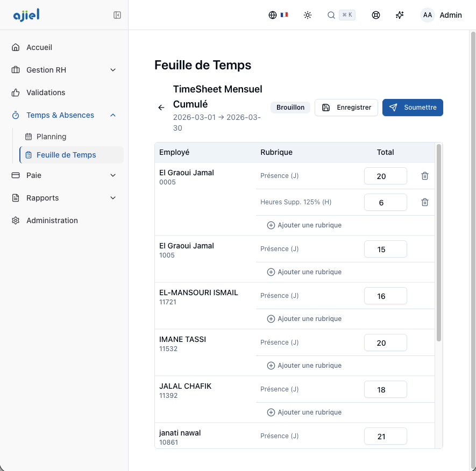476x471 pixels.
Task: Go to Validations in the sidebar
Action: [46, 92]
